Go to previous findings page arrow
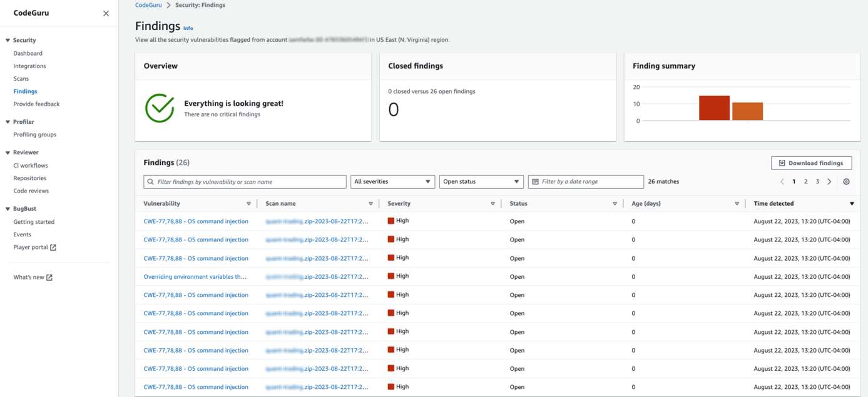 (782, 182)
